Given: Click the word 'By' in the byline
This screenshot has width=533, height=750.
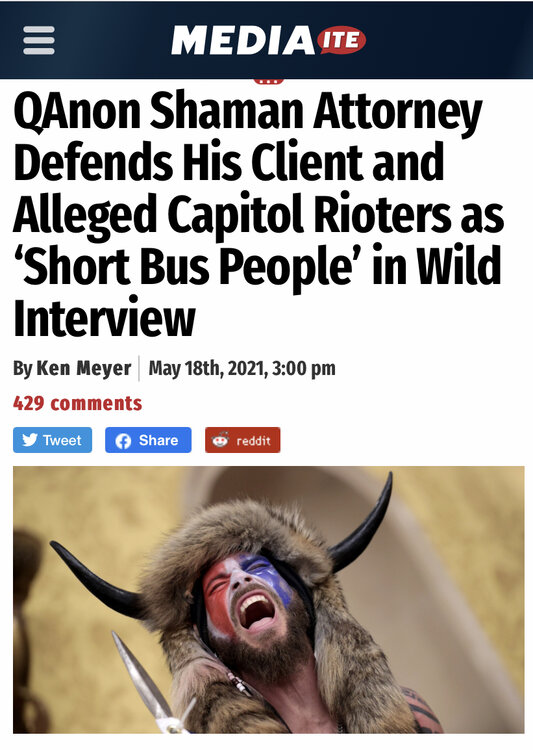Looking at the screenshot, I should (22, 368).
